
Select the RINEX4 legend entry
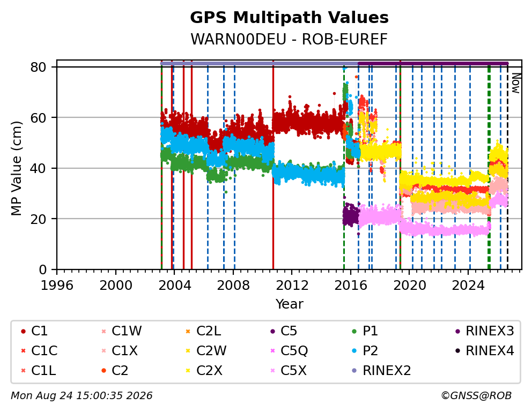(484, 351)
